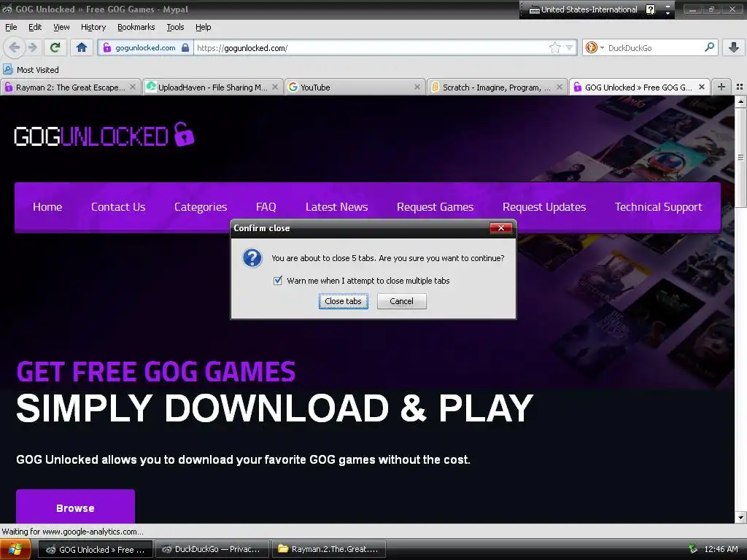Image resolution: width=747 pixels, height=560 pixels.
Task: Click the purple Browse button
Action: click(x=75, y=507)
